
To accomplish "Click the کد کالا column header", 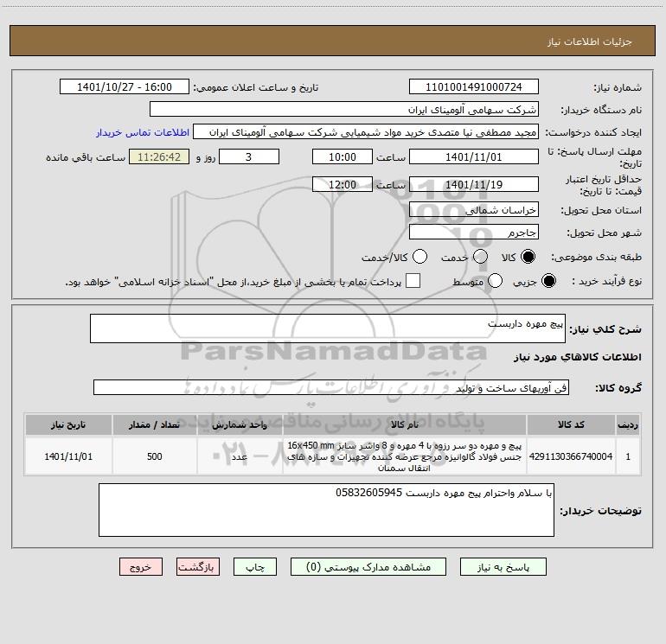I will pos(571,425).
